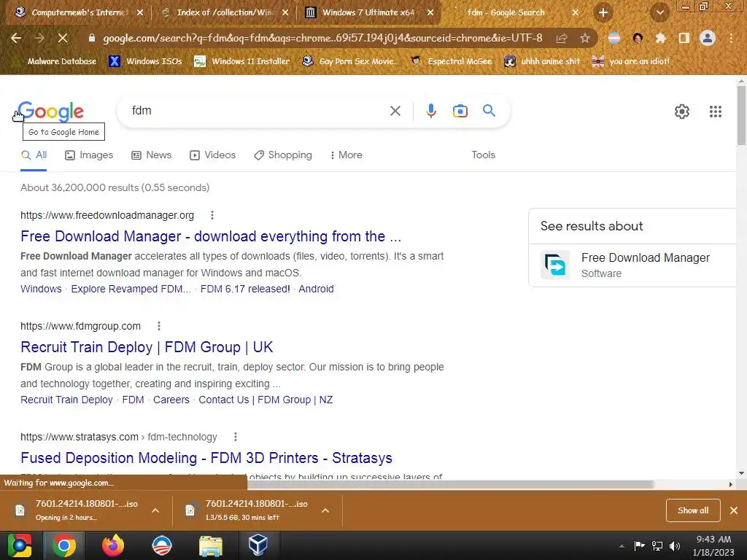
Task: Expand the More search filters
Action: (x=347, y=155)
